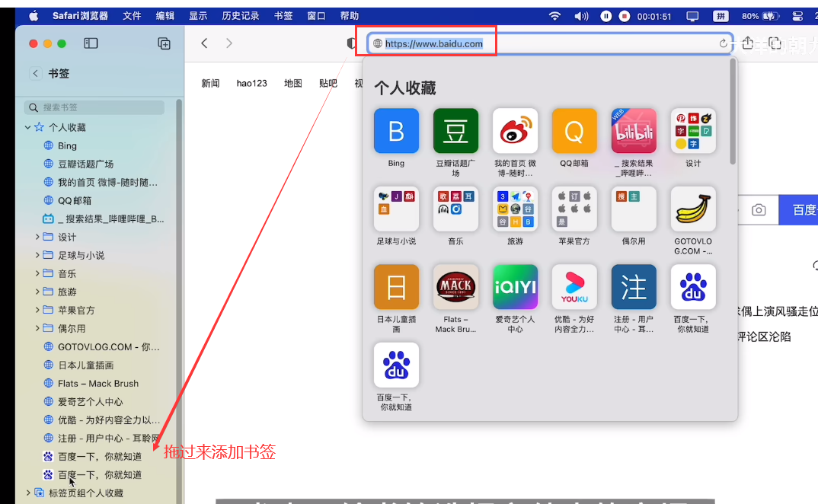Open the 显示 menu
Screen dimensions: 818x504
coord(198,16)
